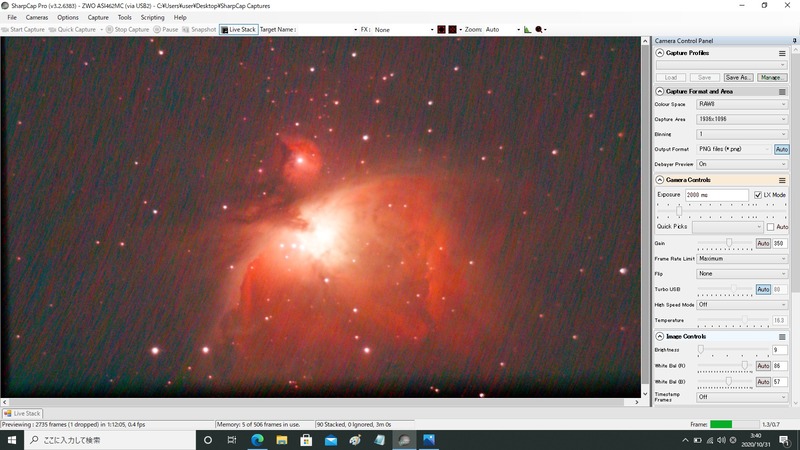Toggle Auto for White Bal (R)
The image size is (800, 450).
pos(763,366)
